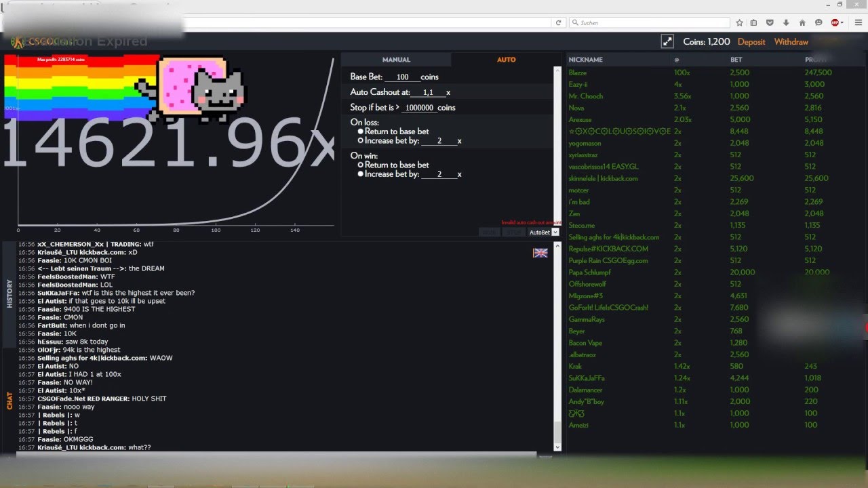Screen dimensions: 868x488
Task: Click the CSGO logo icon top left
Action: click(x=18, y=41)
